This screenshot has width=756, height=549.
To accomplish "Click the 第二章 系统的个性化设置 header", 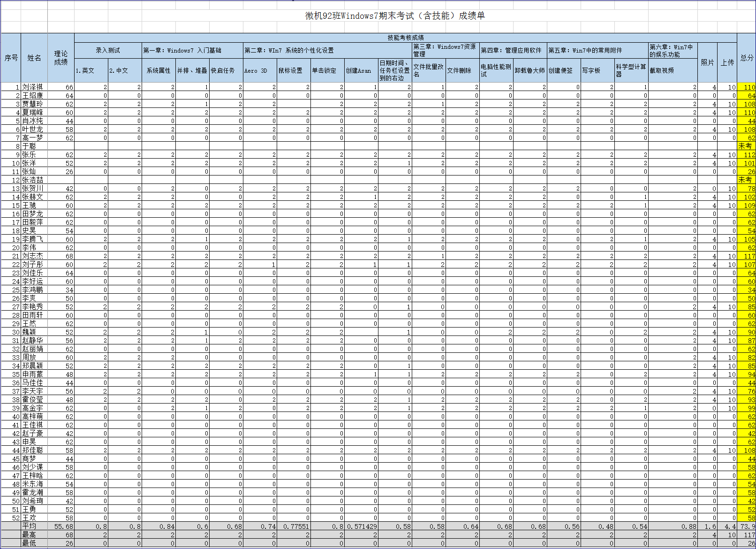I will click(x=327, y=50).
